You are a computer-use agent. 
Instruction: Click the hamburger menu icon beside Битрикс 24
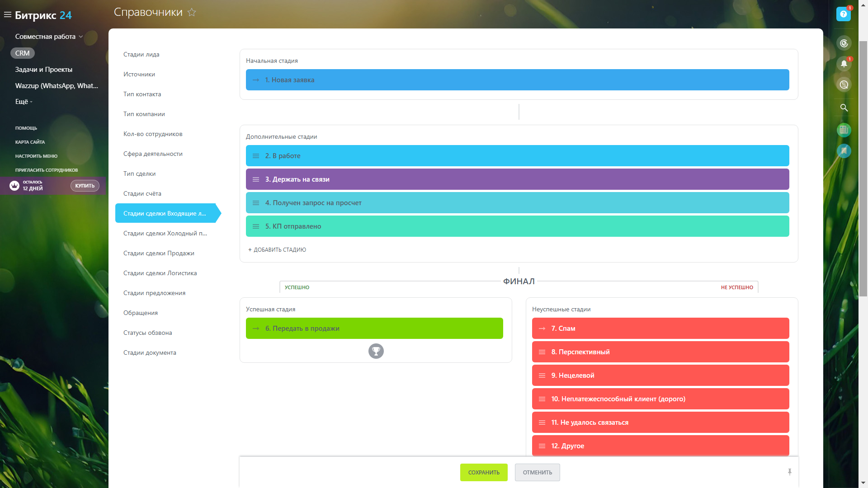7,15
